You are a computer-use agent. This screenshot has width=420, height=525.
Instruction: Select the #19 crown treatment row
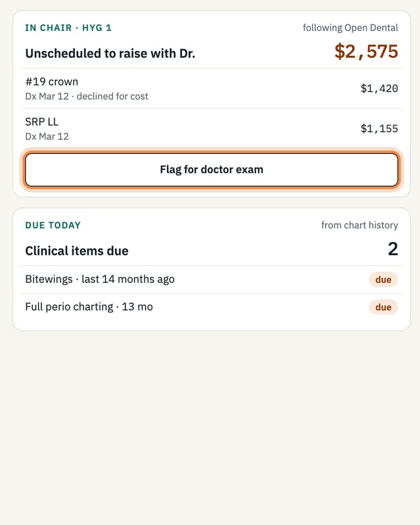click(212, 89)
